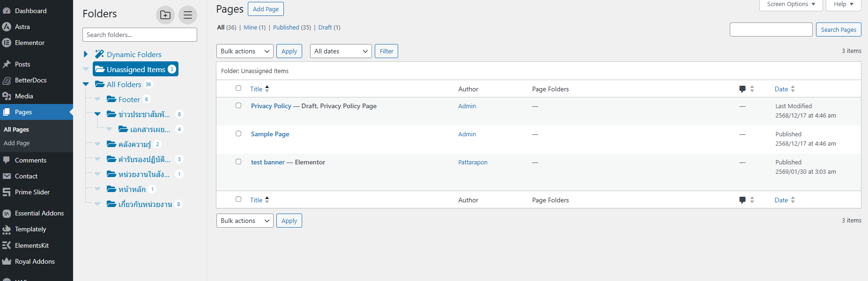Tick the test banner row checkbox
The height and width of the screenshot is (281, 868).
coord(238,162)
